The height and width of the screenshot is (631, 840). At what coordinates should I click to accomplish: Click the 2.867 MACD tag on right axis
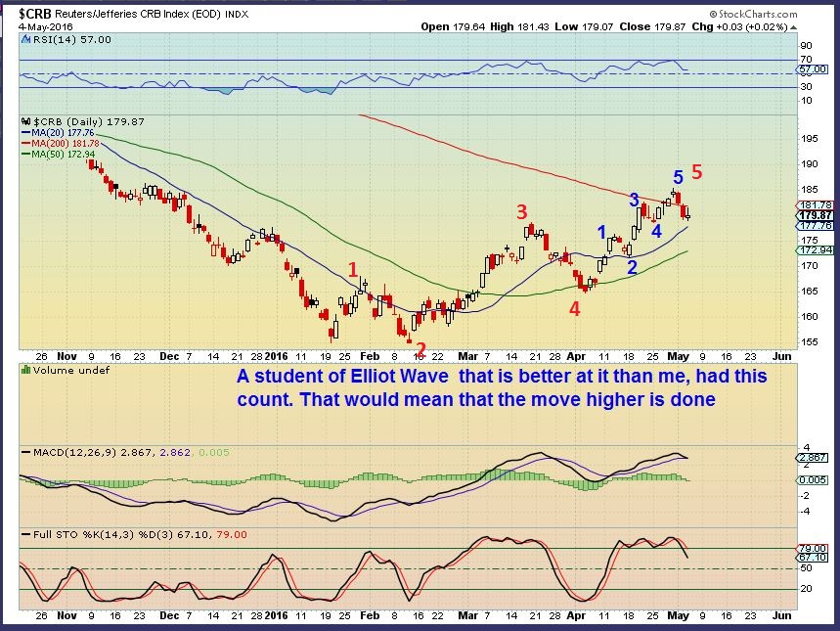coord(813,458)
